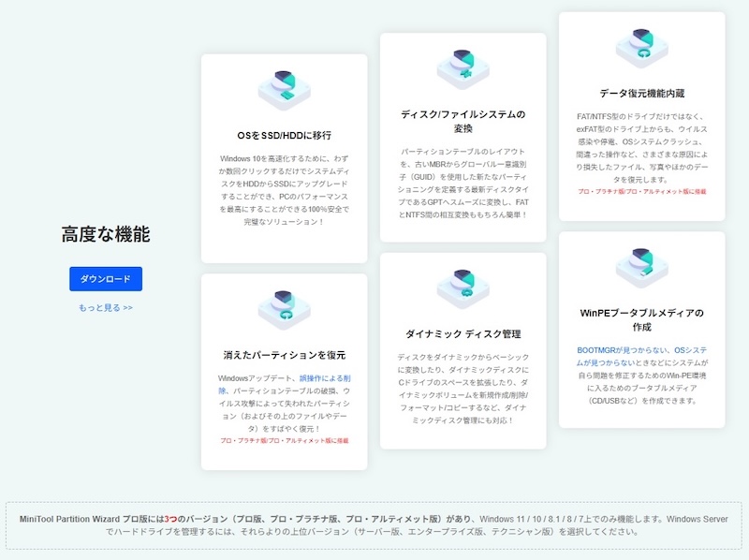Open the OSシステムが見つからない link
The image size is (749, 560).
click(x=641, y=355)
